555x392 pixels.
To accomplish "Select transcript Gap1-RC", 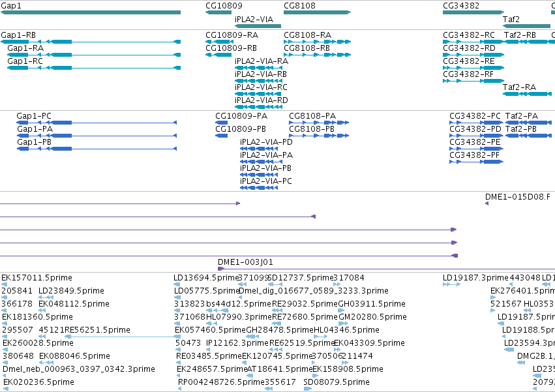I will tap(94, 68).
